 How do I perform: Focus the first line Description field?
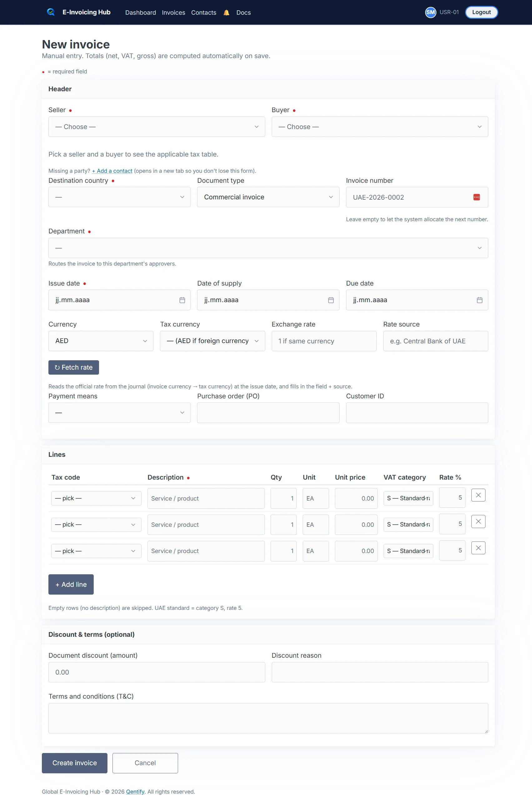(x=206, y=498)
